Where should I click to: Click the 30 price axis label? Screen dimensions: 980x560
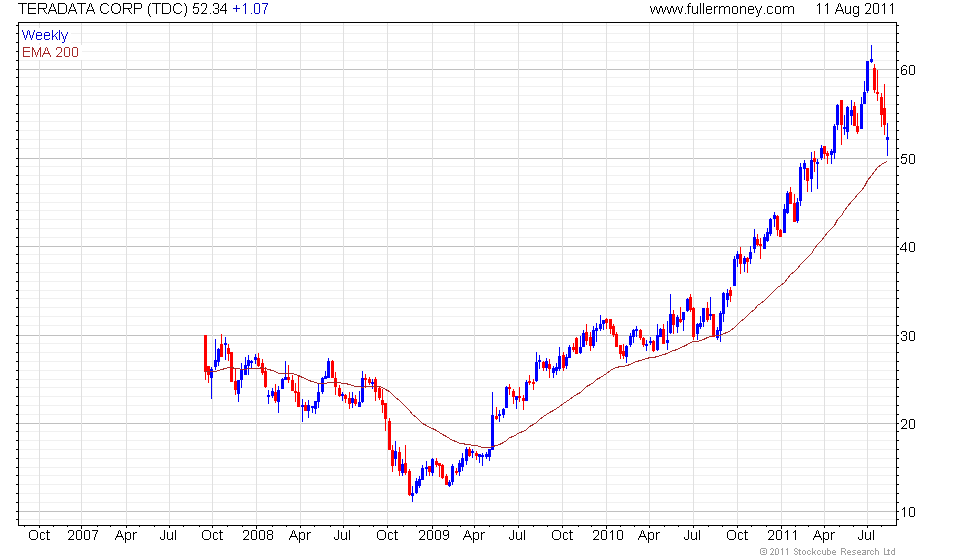[x=908, y=336]
